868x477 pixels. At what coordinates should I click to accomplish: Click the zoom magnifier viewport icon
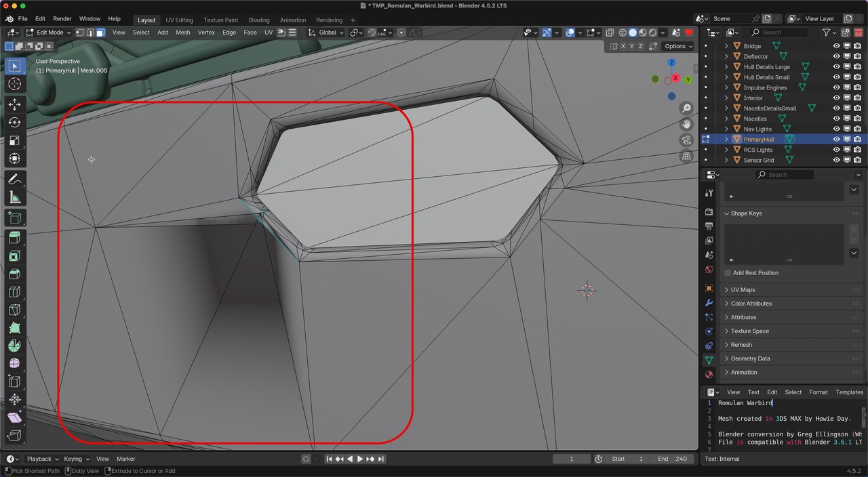coord(686,108)
